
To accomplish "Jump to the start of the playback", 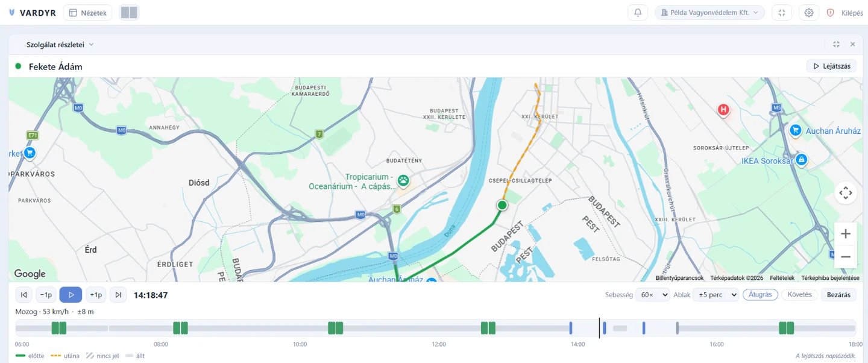I will [x=24, y=295].
